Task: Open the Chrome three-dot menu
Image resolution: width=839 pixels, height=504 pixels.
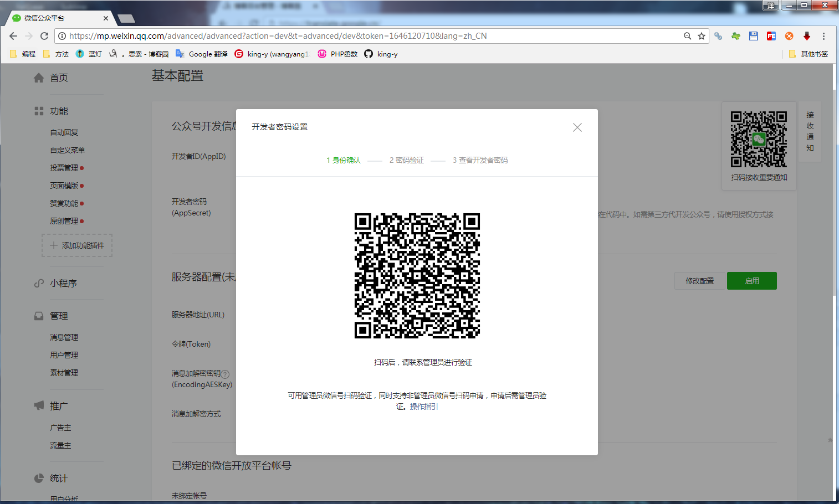Action: point(824,36)
